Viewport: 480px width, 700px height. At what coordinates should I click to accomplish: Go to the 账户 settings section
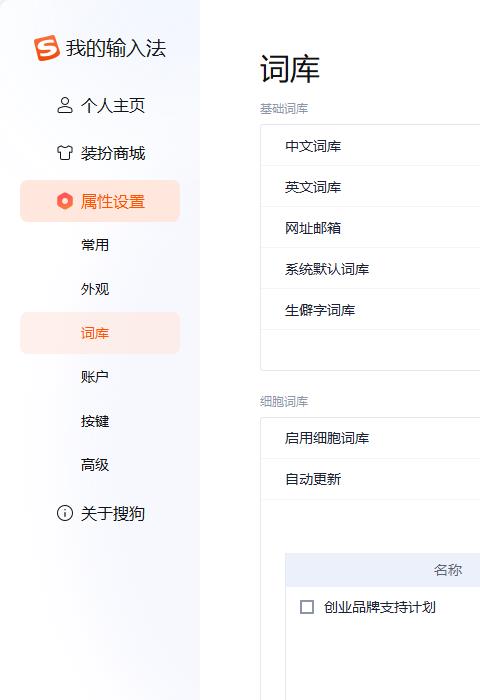pos(95,377)
